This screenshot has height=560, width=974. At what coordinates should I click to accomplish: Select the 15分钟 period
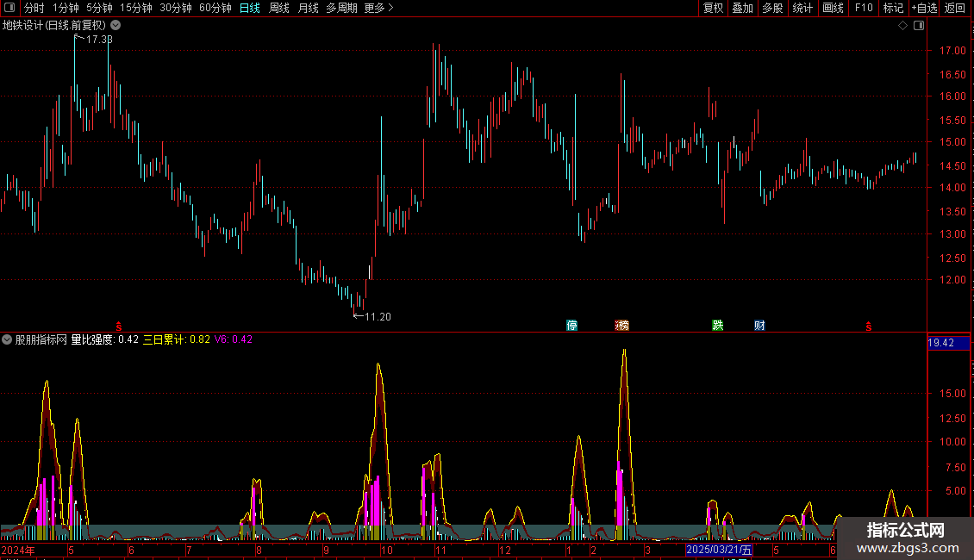pos(136,8)
